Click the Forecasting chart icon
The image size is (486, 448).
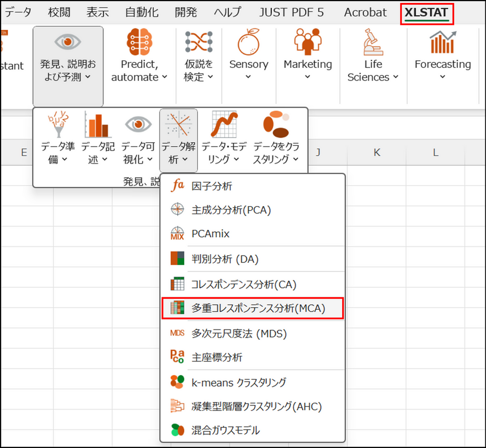pyautogui.click(x=442, y=42)
